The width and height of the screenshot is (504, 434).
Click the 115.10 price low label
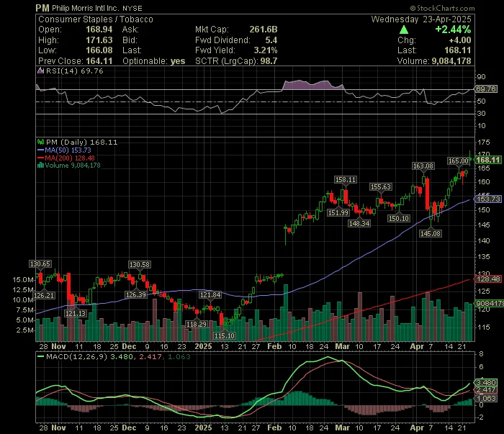pyautogui.click(x=225, y=335)
